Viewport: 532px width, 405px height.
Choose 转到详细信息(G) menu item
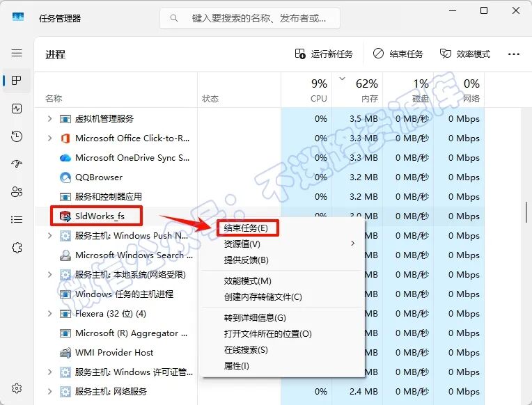[283, 318]
